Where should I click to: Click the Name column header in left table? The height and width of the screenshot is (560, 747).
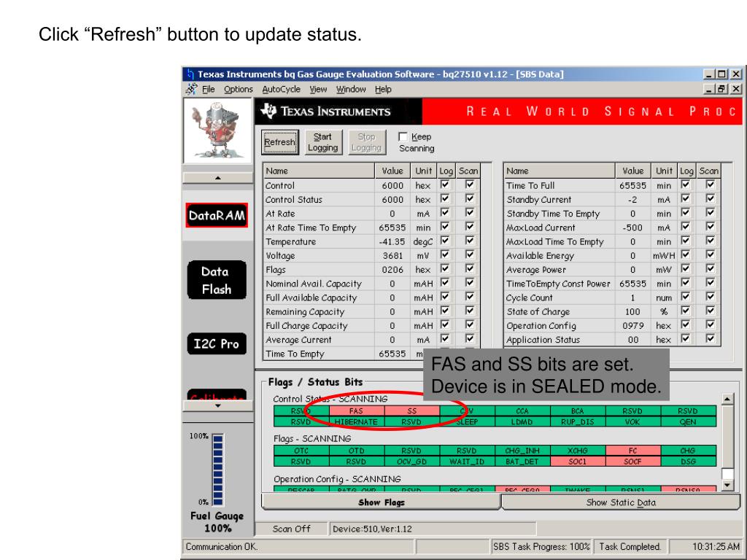(319, 171)
